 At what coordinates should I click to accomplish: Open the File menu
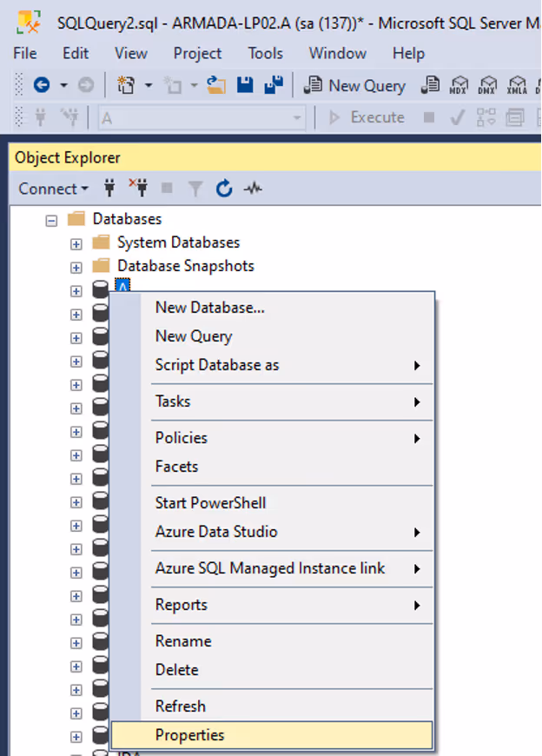click(25, 53)
